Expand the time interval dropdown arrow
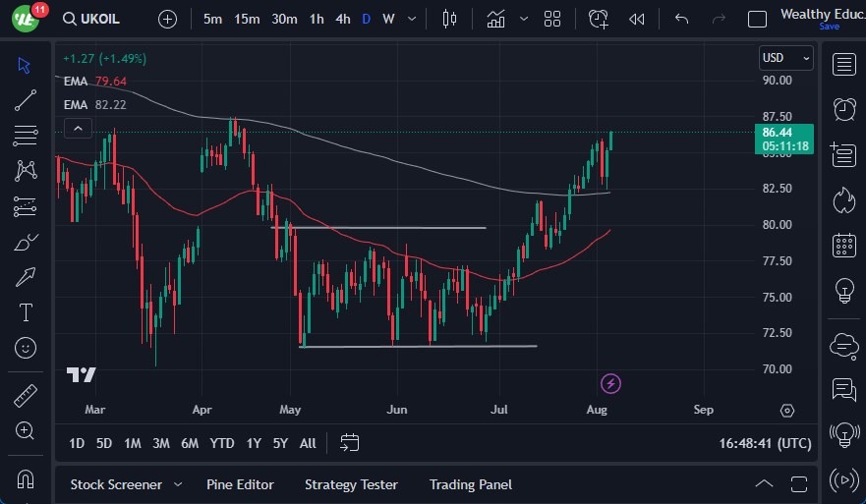This screenshot has width=866, height=504. (410, 19)
